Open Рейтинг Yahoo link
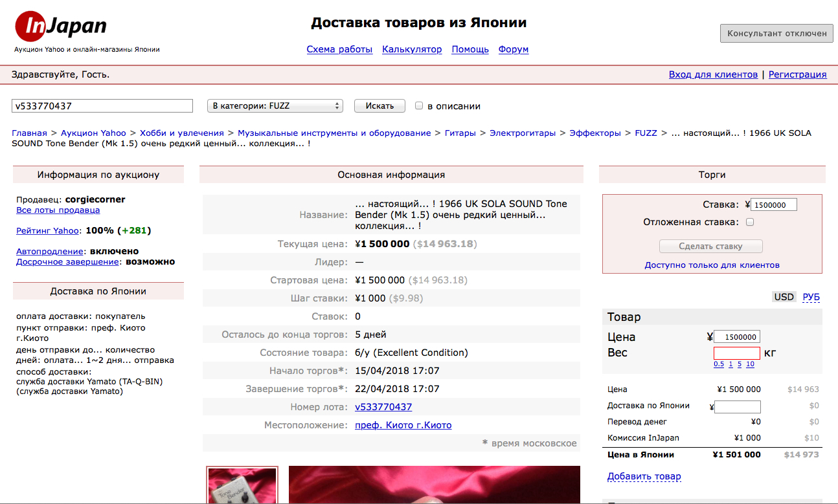This screenshot has width=838, height=504. pyautogui.click(x=49, y=230)
